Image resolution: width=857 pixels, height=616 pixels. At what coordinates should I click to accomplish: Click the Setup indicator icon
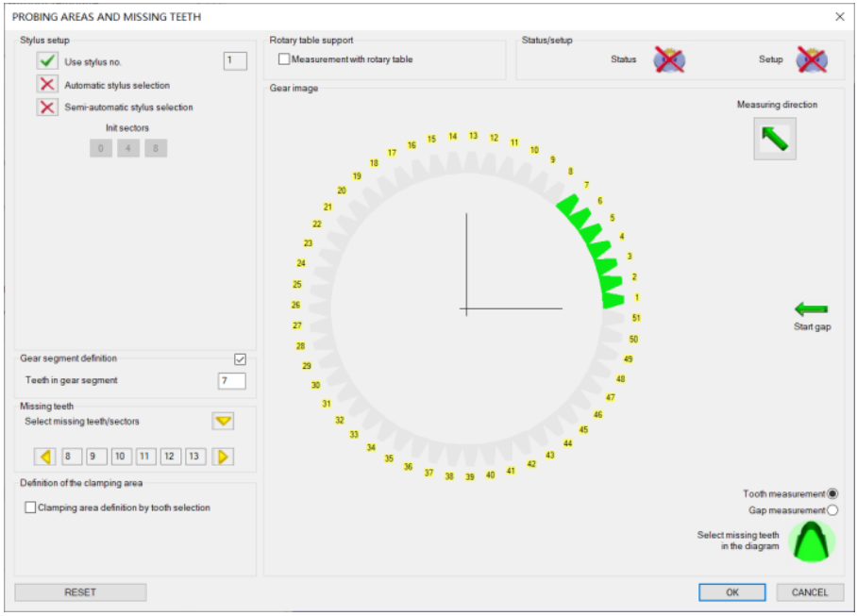pyautogui.click(x=811, y=59)
